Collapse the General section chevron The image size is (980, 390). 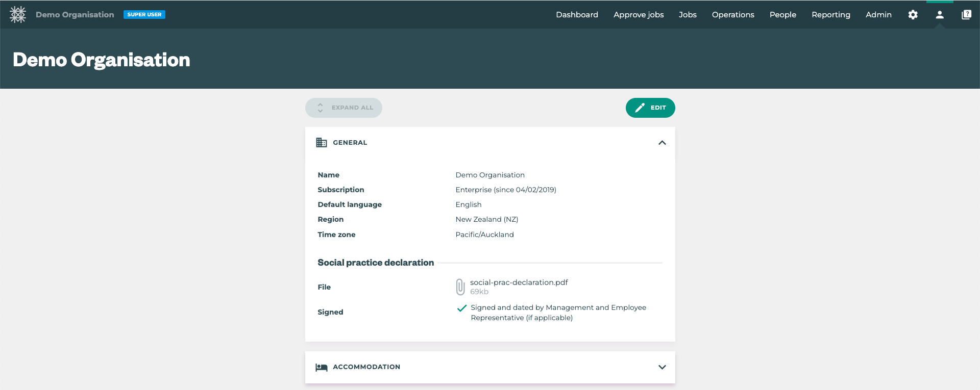[662, 143]
